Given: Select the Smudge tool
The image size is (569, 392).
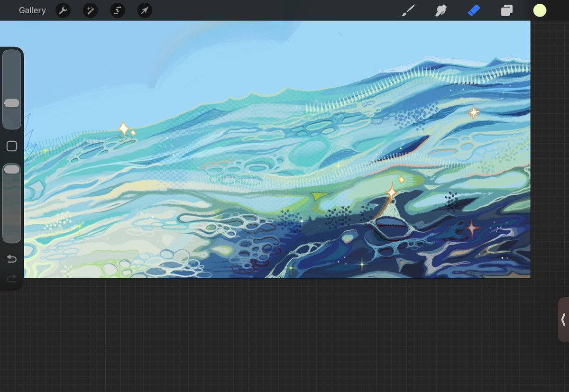Looking at the screenshot, I should (x=441, y=10).
